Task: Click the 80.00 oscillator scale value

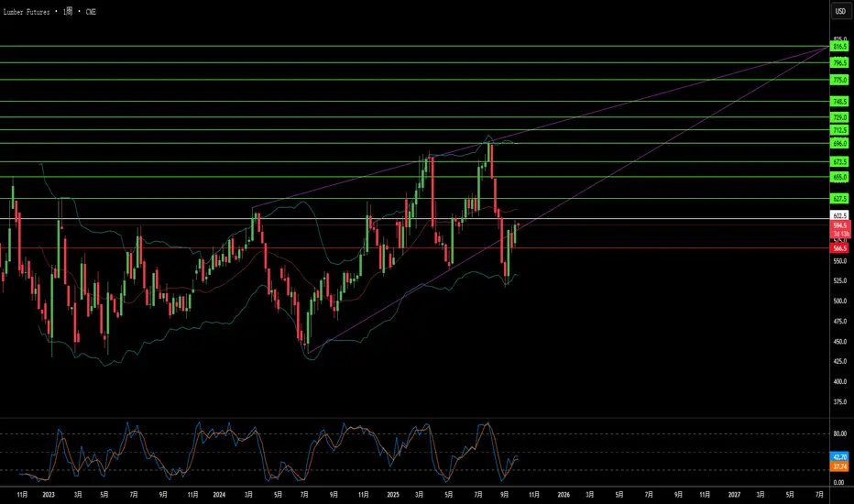Action: (x=840, y=434)
